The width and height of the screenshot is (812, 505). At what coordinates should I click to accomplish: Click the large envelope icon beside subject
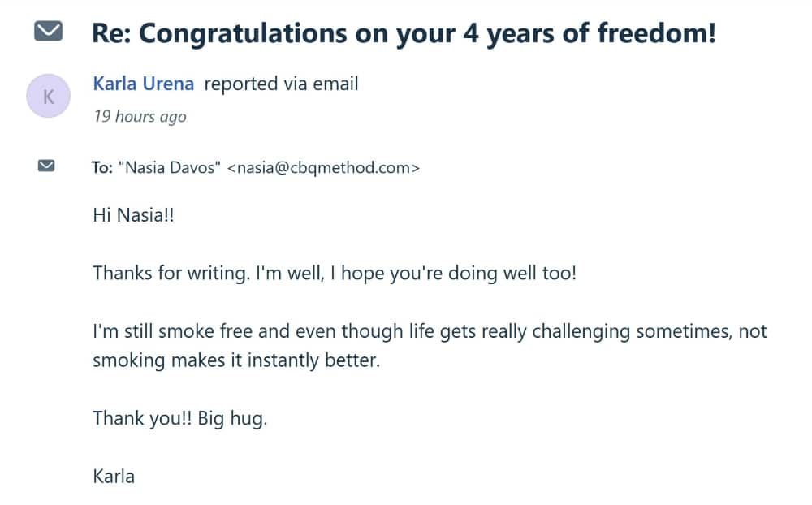[x=49, y=31]
